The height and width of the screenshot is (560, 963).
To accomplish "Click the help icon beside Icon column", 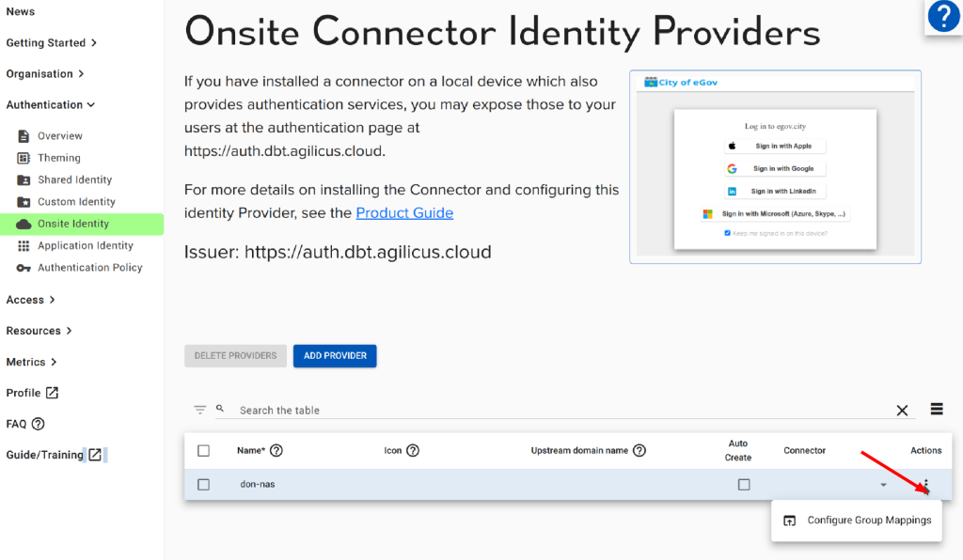I will tap(412, 451).
